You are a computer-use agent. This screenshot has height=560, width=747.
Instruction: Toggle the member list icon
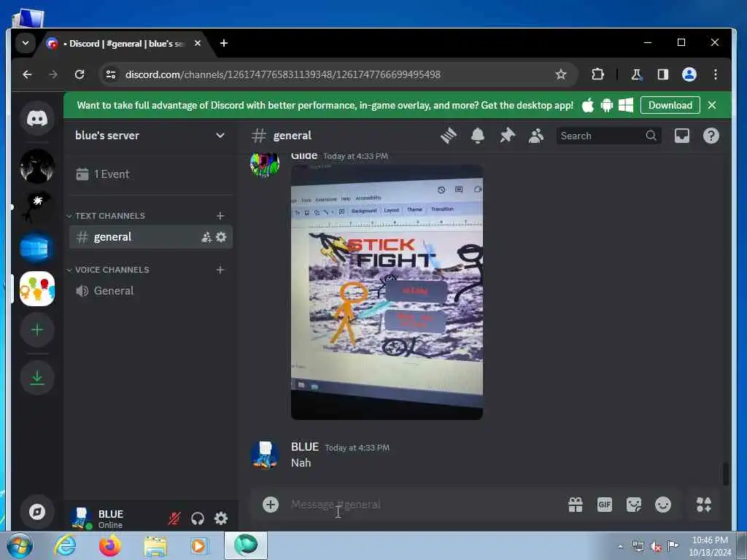(x=536, y=136)
